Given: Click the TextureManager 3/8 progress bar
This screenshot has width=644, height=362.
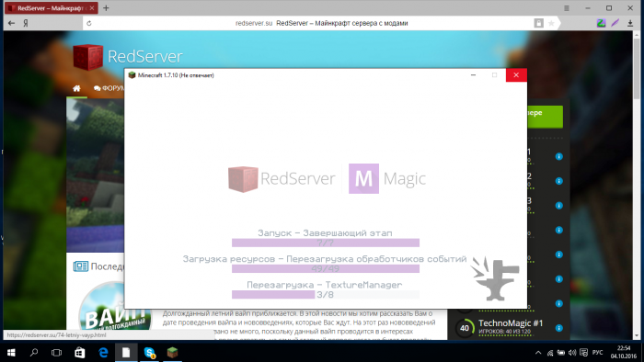Looking at the screenshot, I should point(326,294).
